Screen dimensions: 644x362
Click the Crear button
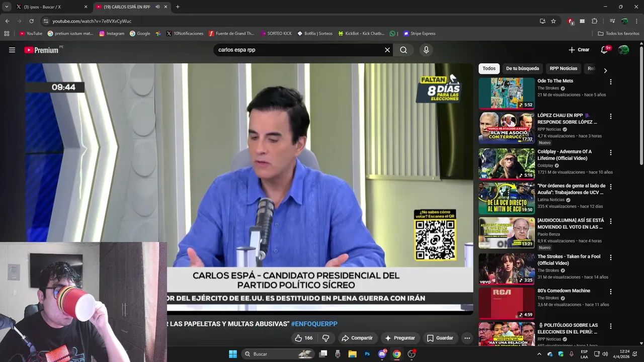pos(579,50)
